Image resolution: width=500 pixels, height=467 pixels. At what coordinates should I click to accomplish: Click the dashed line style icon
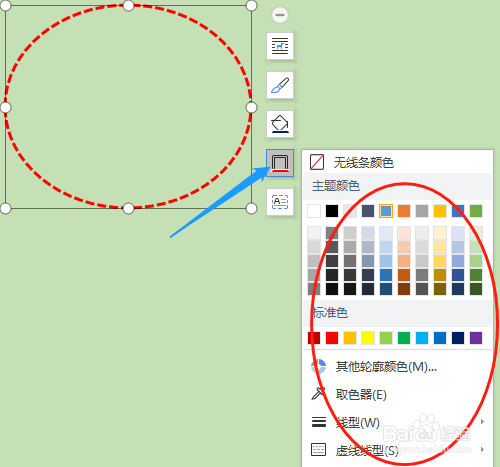coord(318,449)
